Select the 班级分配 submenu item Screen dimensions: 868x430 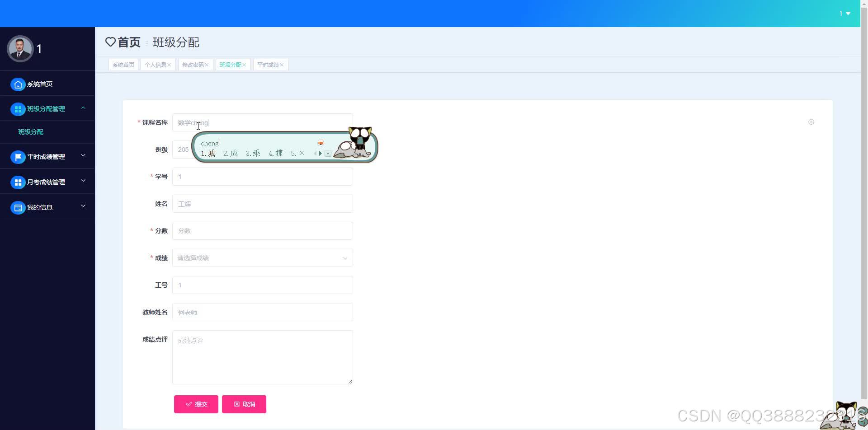(31, 132)
